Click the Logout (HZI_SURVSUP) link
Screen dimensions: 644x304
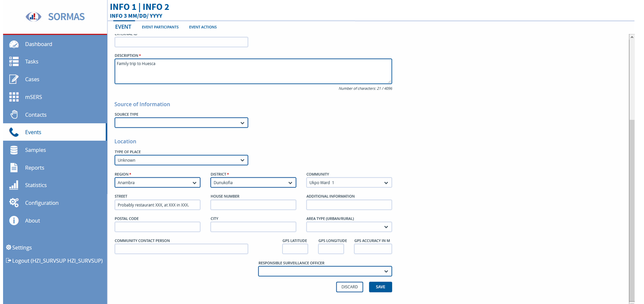(x=57, y=261)
